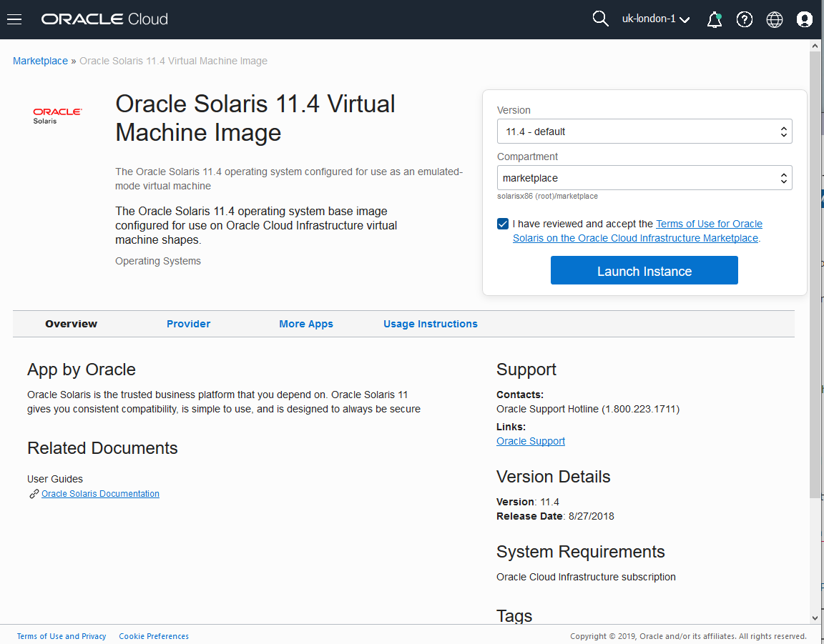
Task: Open the Compartment dropdown
Action: click(x=644, y=178)
